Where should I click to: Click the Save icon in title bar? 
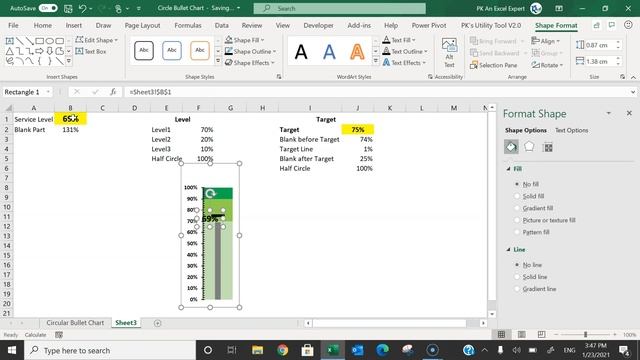68,8
